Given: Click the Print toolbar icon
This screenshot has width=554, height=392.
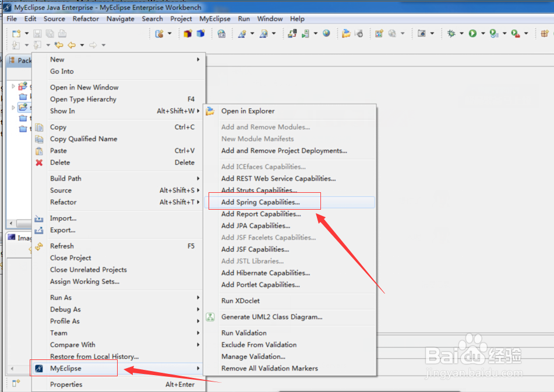Looking at the screenshot, I should [62, 34].
